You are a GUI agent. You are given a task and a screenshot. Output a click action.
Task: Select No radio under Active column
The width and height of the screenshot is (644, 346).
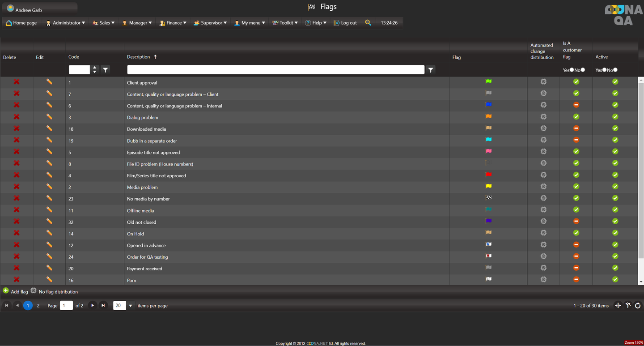(615, 70)
